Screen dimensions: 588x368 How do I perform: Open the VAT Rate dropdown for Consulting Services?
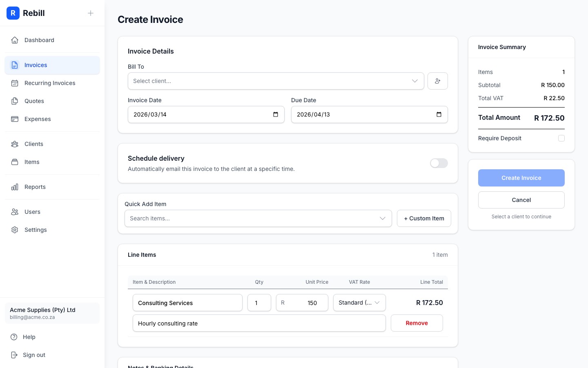click(x=359, y=303)
